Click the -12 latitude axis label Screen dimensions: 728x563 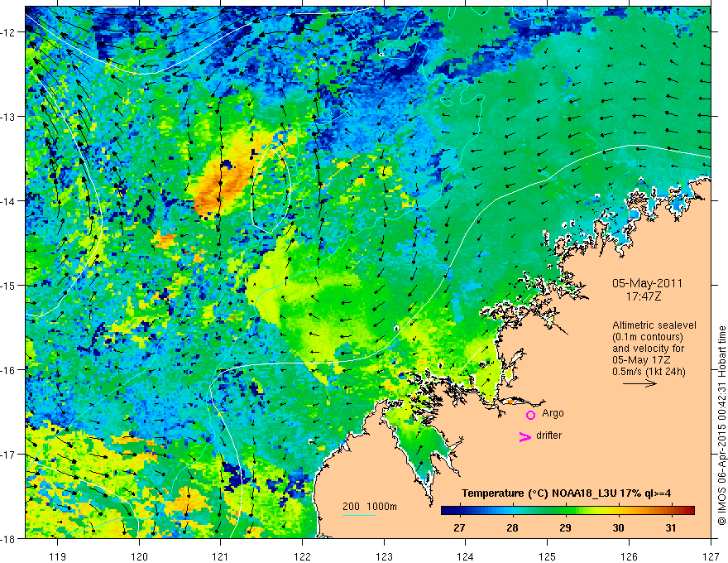tap(8, 32)
